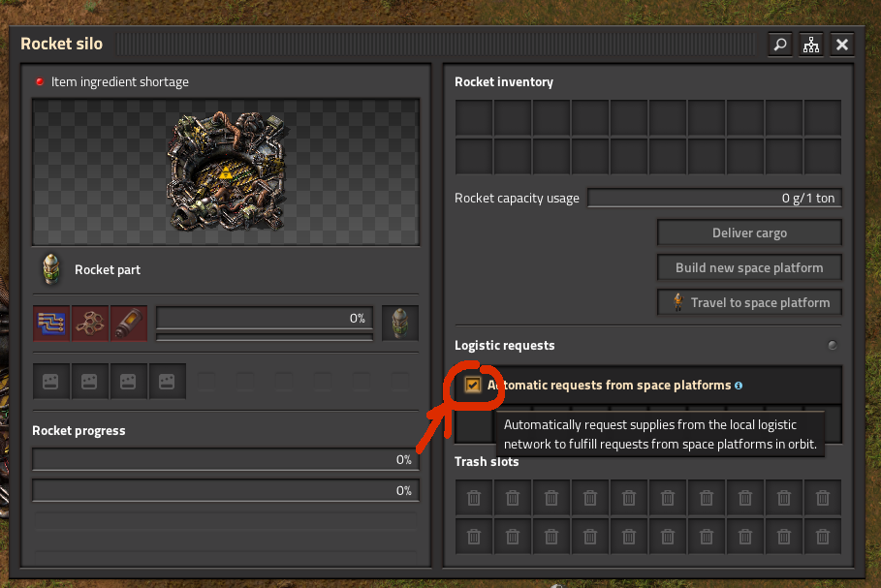Click Build new space platform button

pyautogui.click(x=749, y=268)
